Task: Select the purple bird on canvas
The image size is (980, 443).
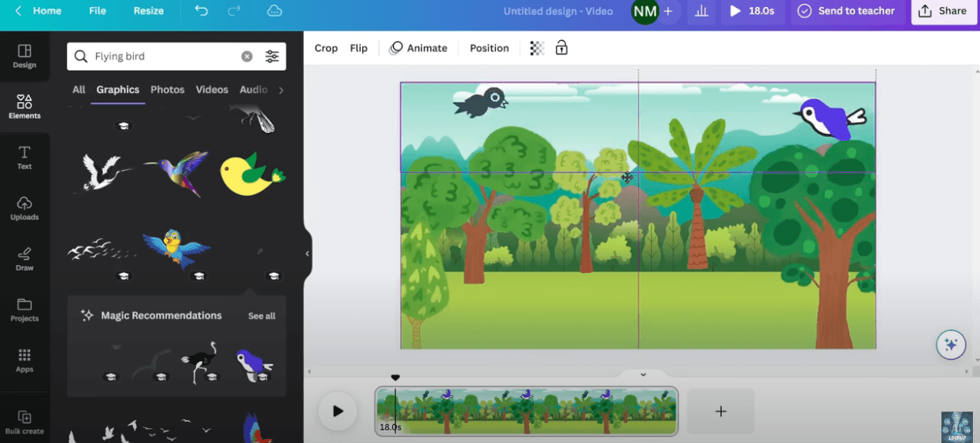Action: coord(829,119)
